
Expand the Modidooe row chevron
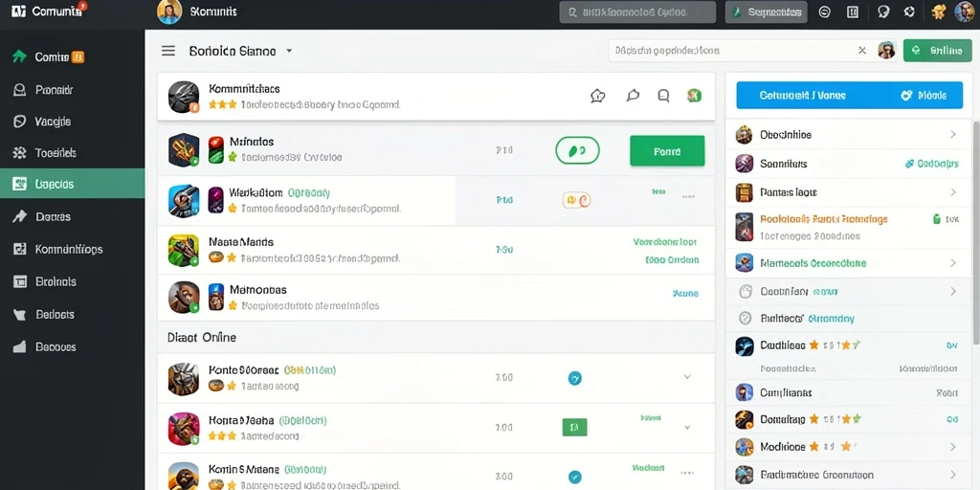[x=953, y=447]
